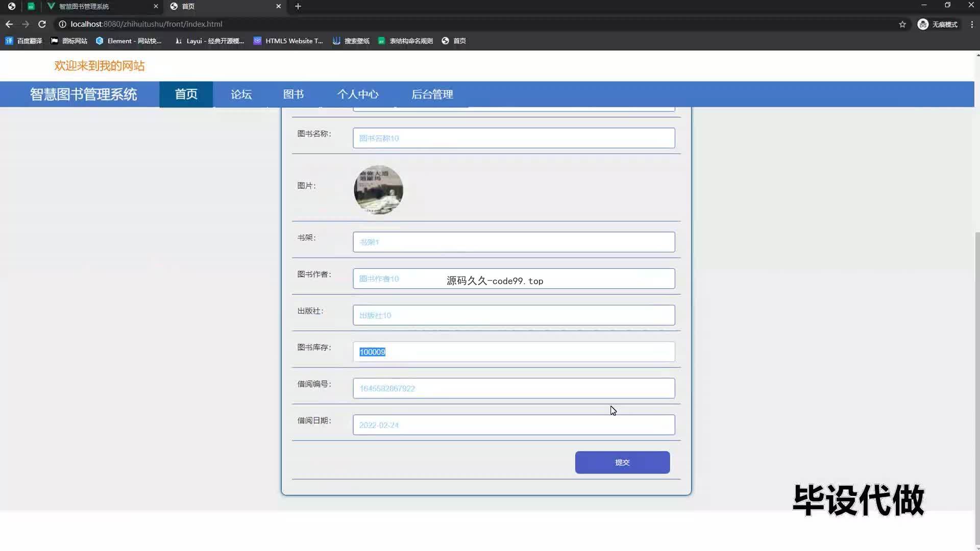
Task: Open Chrome three-dot menu
Action: click(x=972, y=24)
